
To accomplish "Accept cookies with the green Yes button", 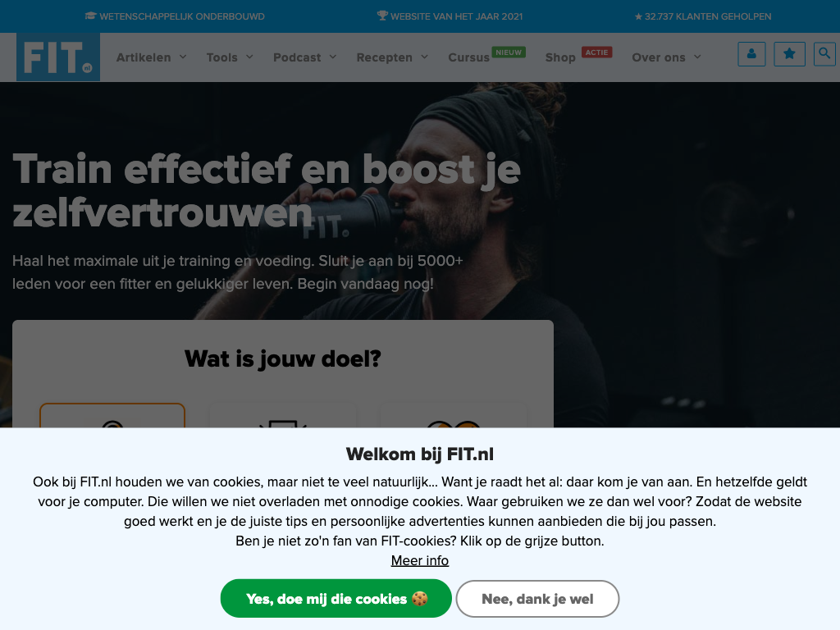I will pyautogui.click(x=336, y=598).
